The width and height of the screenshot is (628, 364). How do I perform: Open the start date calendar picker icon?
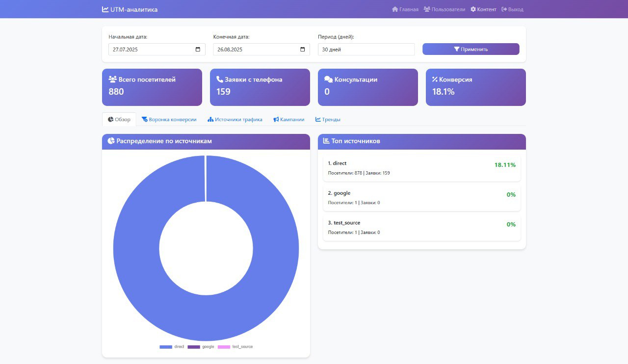(x=198, y=50)
